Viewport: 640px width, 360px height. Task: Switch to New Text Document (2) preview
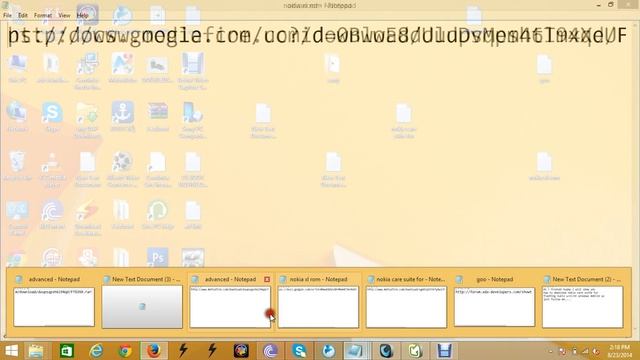click(x=582, y=302)
